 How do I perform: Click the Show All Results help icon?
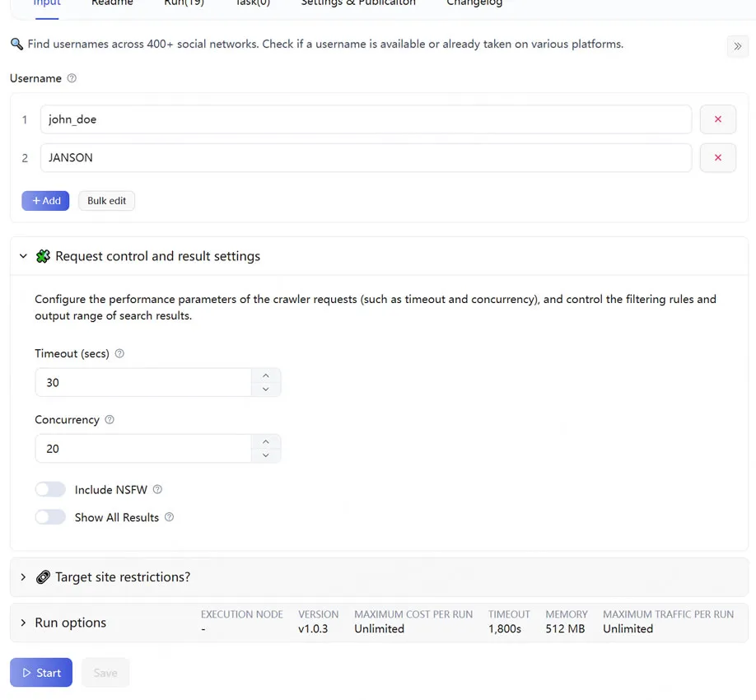click(x=170, y=518)
